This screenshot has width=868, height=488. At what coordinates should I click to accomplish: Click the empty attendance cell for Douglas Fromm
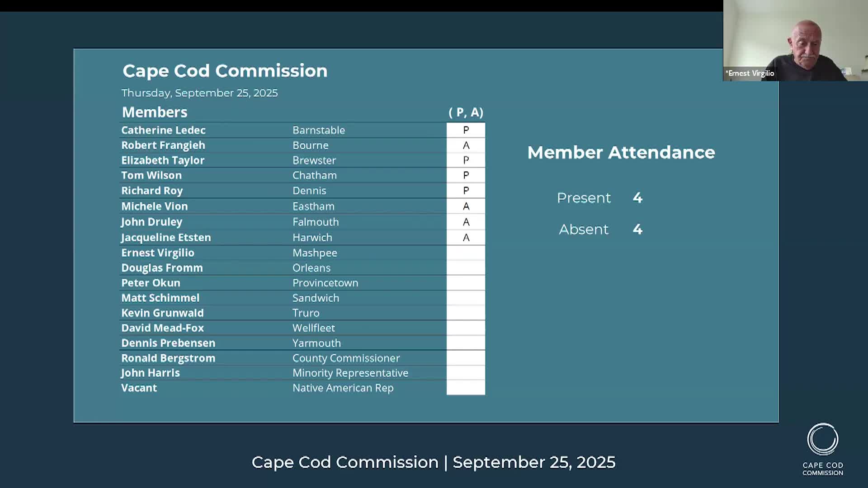click(466, 268)
